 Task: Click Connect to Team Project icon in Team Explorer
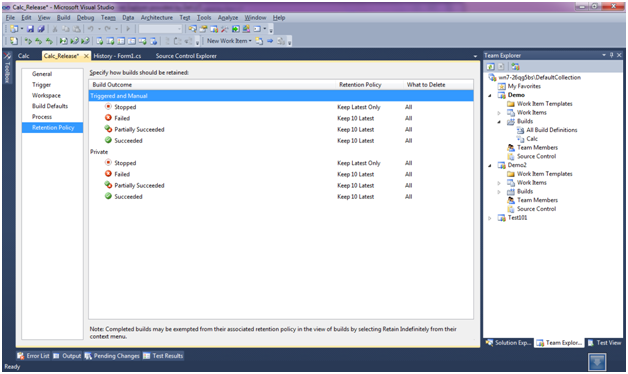(515, 66)
